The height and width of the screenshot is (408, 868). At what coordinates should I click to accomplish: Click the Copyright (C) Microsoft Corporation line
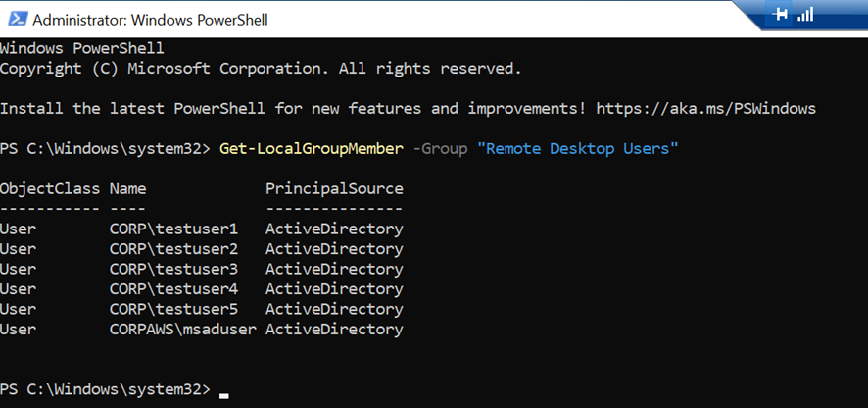(x=261, y=69)
